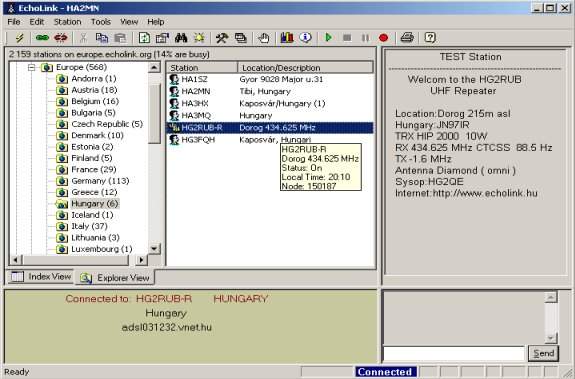Viewport: 575px width, 379px height.
Task: Click the Copy toolbar icon
Action: point(102,37)
